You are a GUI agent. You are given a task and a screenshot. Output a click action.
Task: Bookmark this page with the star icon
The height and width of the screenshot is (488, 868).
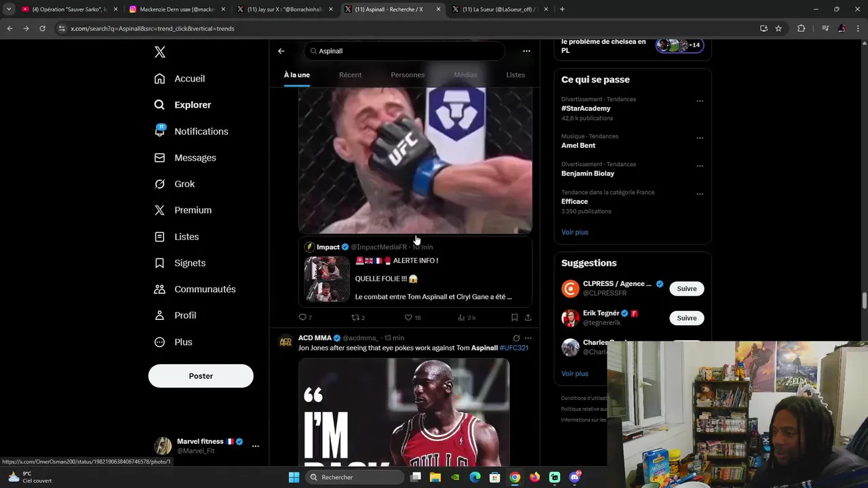(x=778, y=28)
